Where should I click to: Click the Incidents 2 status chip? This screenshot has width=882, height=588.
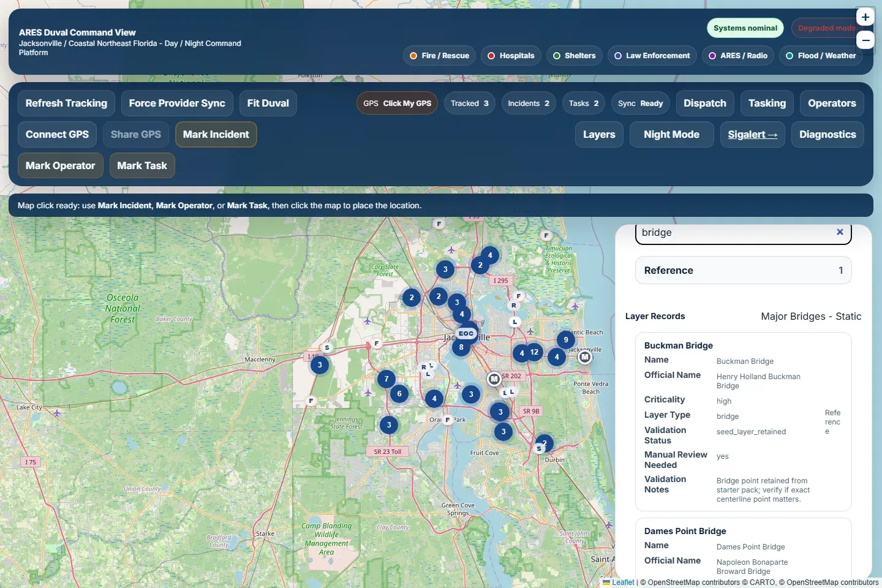coord(529,104)
